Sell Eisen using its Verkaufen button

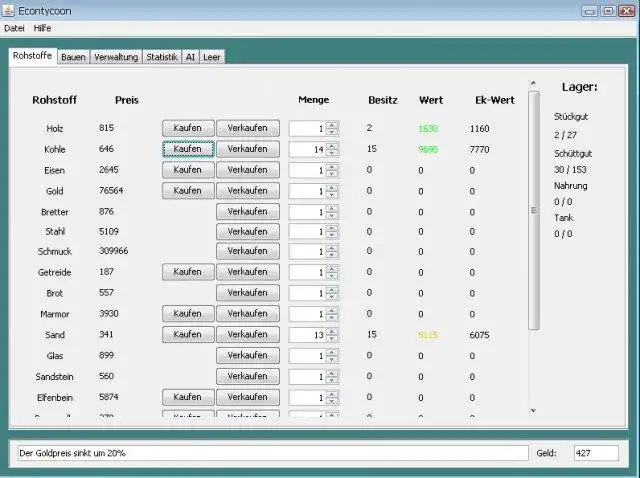point(248,170)
